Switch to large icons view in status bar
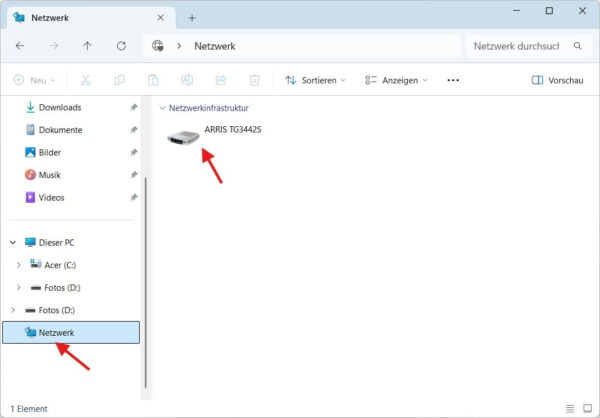The image size is (600, 418). (x=588, y=408)
